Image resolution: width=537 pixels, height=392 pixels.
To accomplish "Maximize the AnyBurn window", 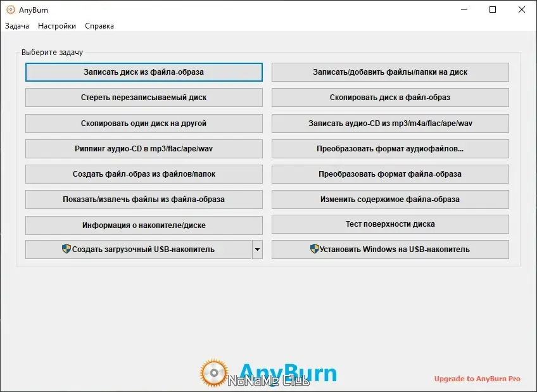I will [x=493, y=9].
